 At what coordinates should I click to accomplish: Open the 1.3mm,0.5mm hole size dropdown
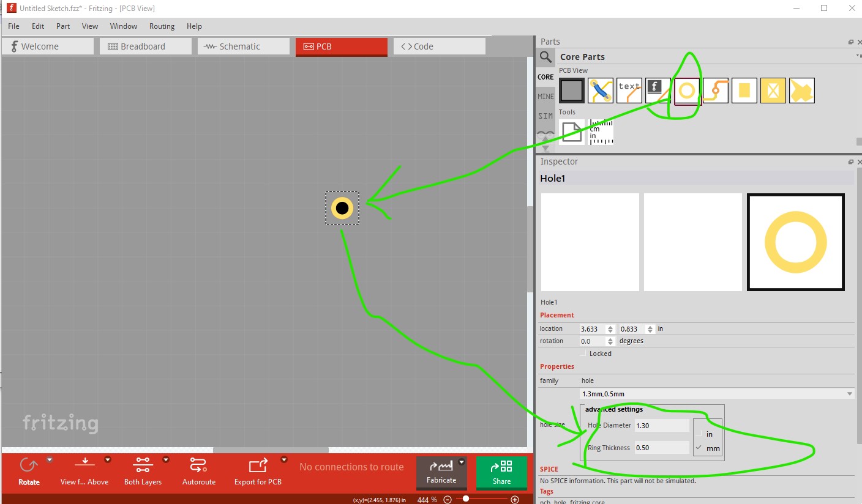716,394
